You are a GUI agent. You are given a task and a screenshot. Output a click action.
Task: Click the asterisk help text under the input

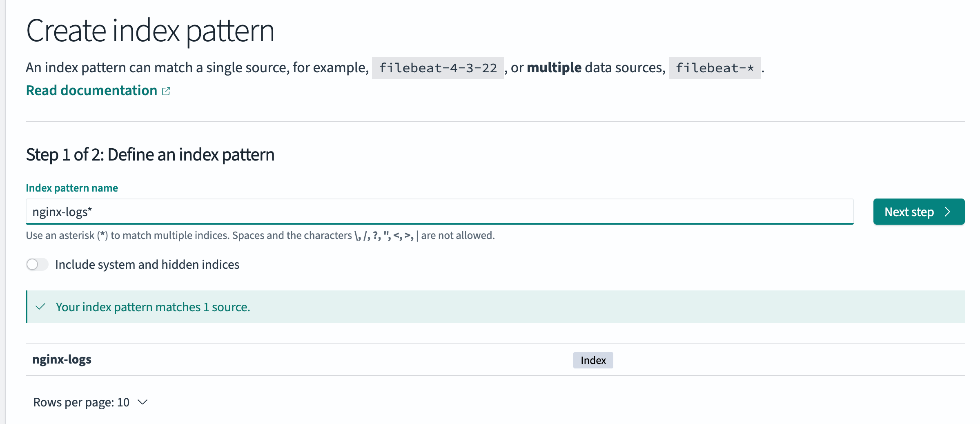coord(260,236)
